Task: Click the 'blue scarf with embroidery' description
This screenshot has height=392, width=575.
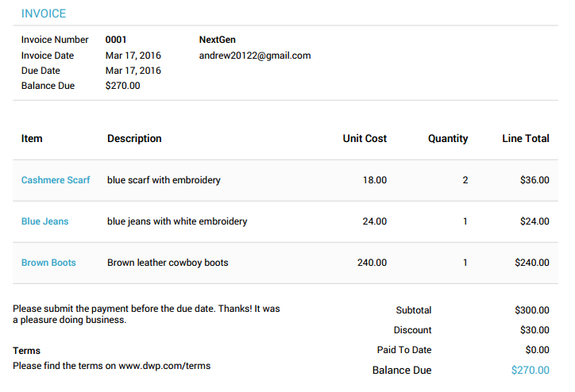Action: [164, 180]
